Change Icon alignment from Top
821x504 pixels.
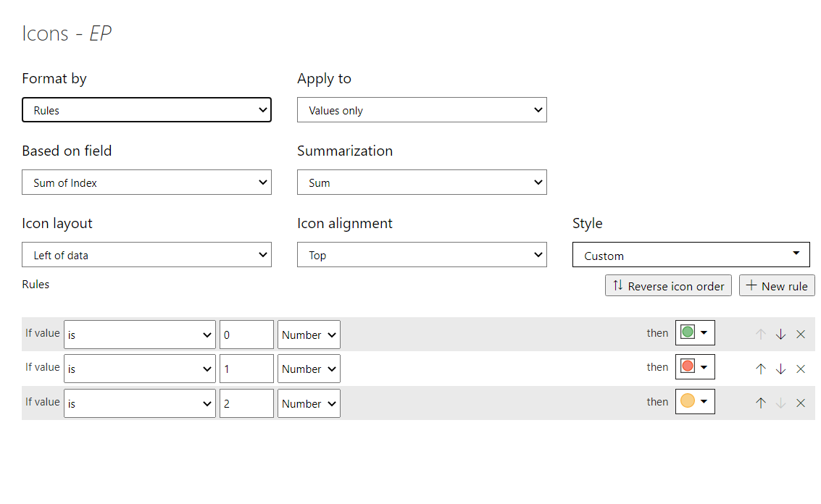tap(422, 255)
